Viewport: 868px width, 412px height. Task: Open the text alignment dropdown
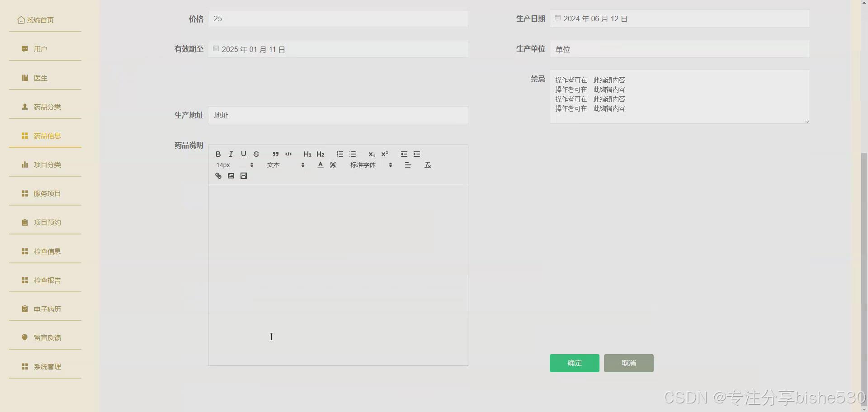click(x=408, y=165)
